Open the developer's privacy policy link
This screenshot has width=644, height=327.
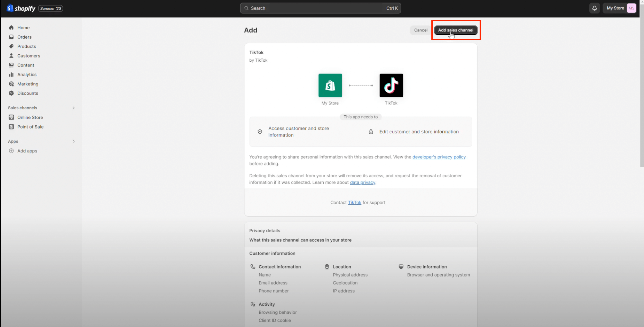click(x=439, y=157)
